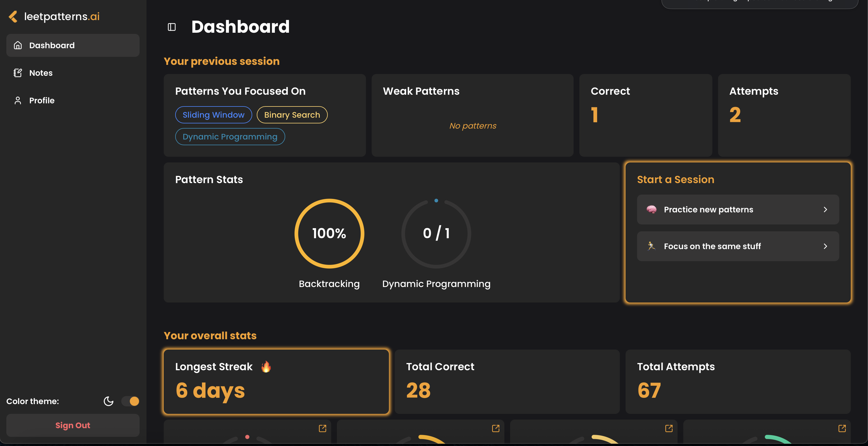Click the "Backtracking" label
The height and width of the screenshot is (446, 868).
(329, 284)
